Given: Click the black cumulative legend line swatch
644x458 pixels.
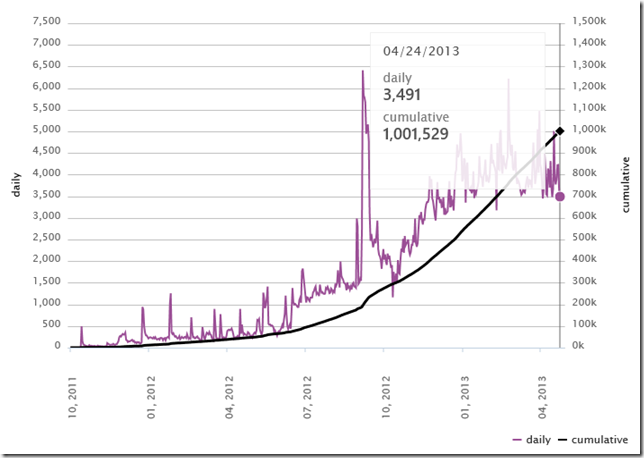Looking at the screenshot, I should tap(563, 440).
